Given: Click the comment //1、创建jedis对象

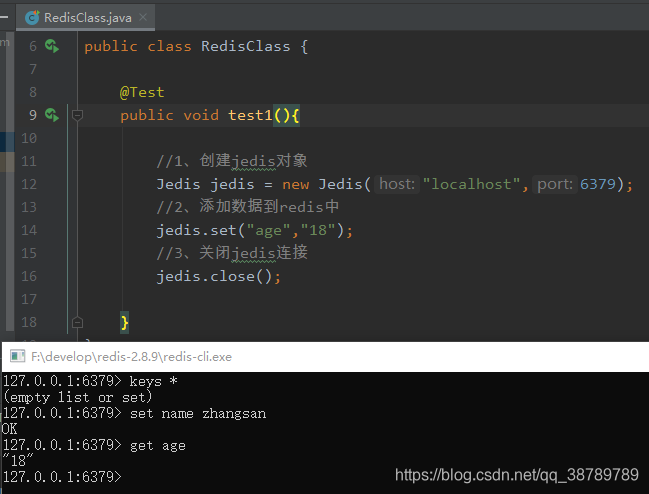Looking at the screenshot, I should (x=232, y=161).
